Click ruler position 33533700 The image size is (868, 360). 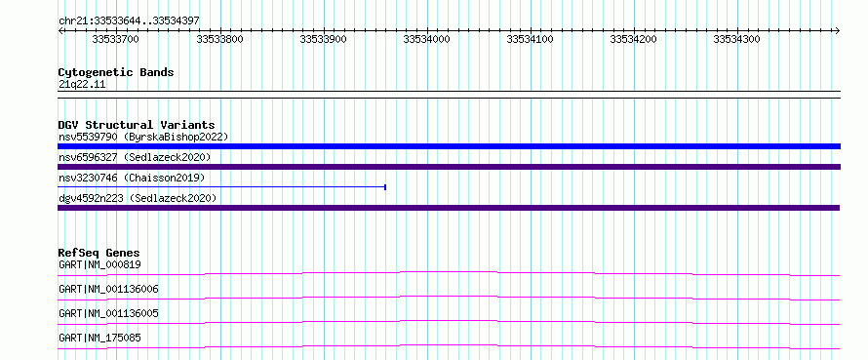coord(116,39)
